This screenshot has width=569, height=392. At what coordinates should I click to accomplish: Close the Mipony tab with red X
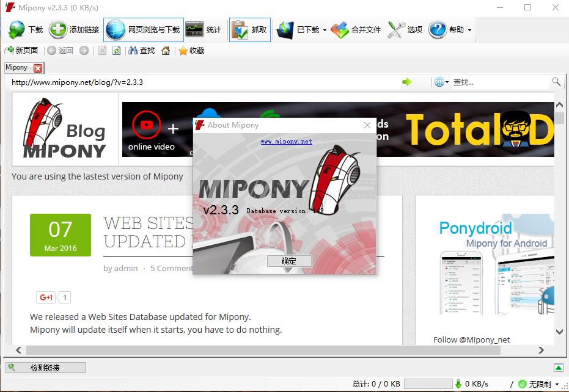pos(38,68)
